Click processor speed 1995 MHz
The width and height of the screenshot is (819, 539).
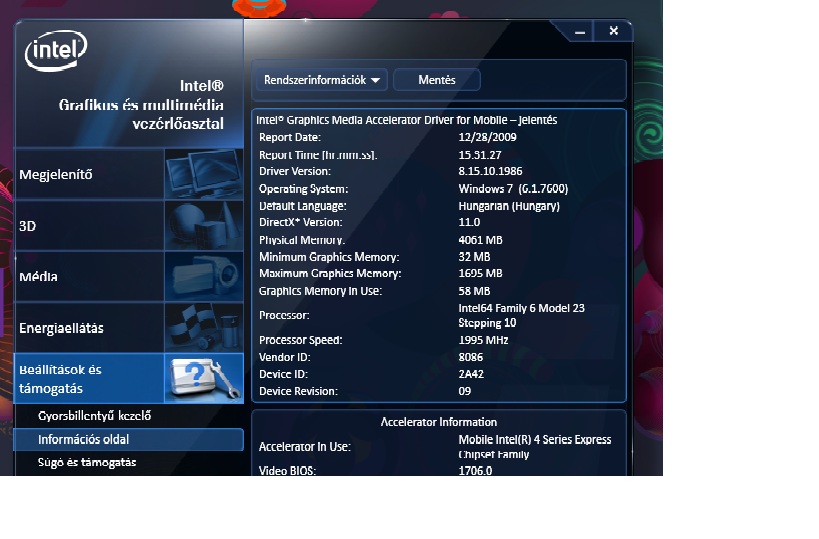point(483,340)
